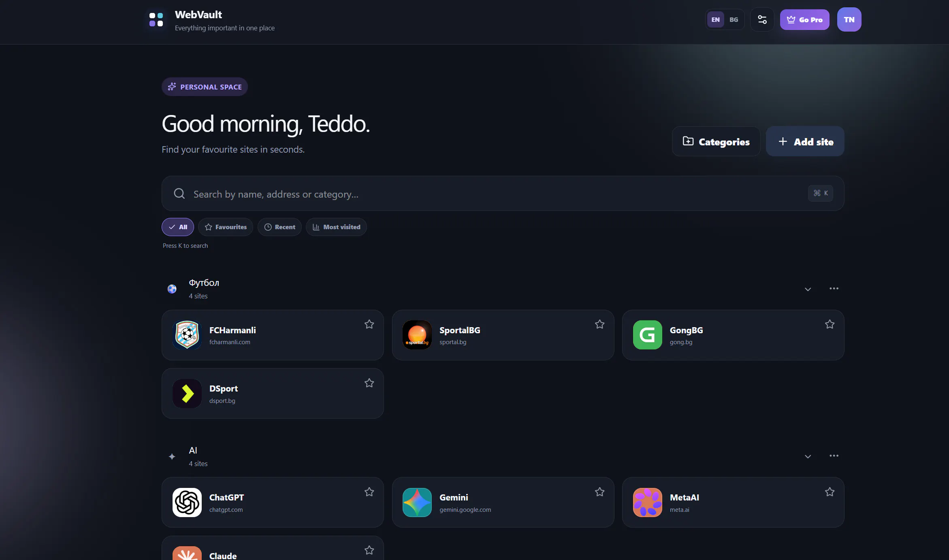The image size is (949, 560).
Task: Star the GongBG site
Action: click(x=830, y=324)
